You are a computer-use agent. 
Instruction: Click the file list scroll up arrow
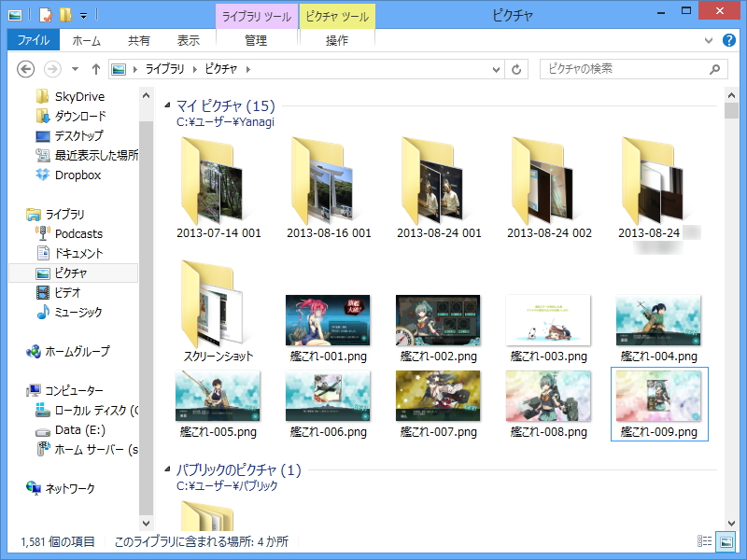[x=731, y=95]
